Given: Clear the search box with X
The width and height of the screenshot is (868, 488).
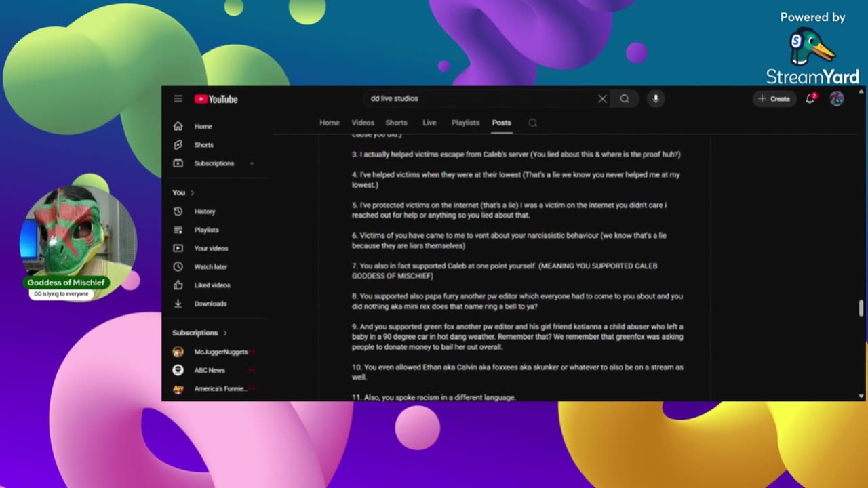Looking at the screenshot, I should (602, 99).
